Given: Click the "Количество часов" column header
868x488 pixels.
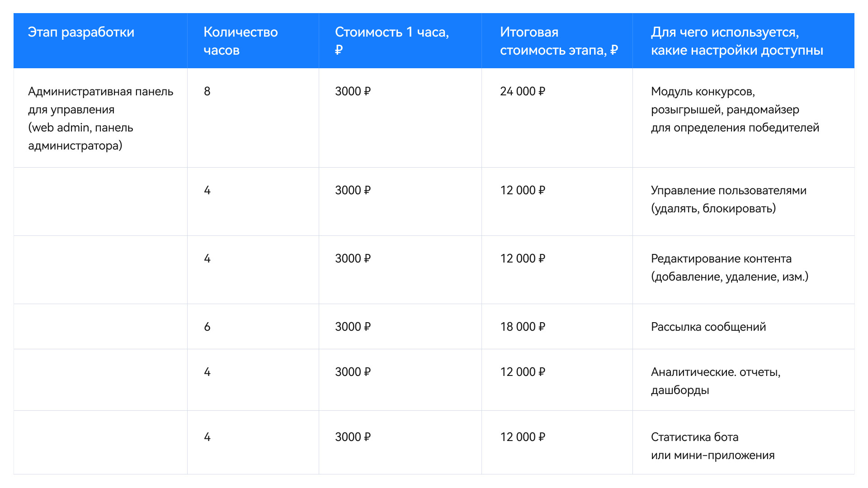Looking at the screenshot, I should (x=241, y=41).
